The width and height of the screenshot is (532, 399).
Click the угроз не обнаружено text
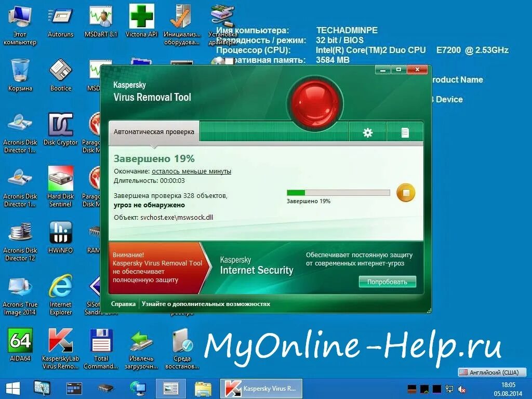(149, 205)
